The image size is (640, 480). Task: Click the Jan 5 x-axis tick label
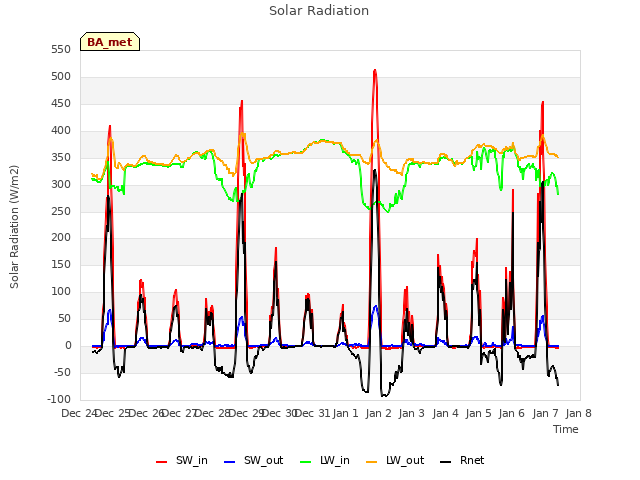(x=478, y=413)
